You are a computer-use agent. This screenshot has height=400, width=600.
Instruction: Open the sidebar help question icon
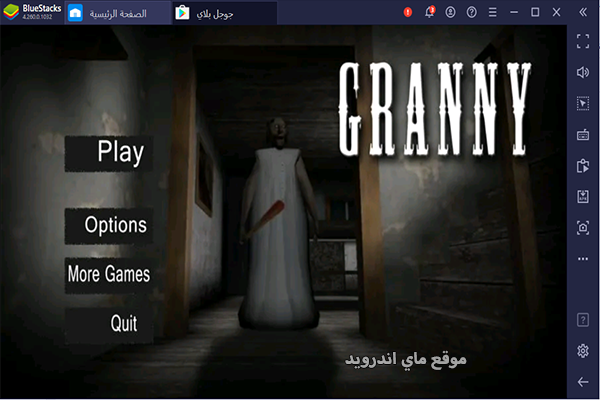click(x=583, y=320)
